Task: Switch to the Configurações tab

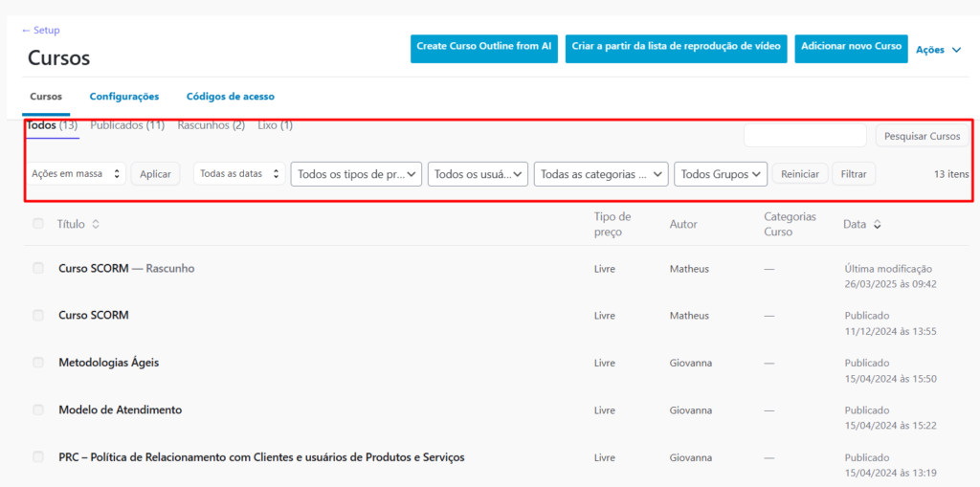Action: point(124,97)
